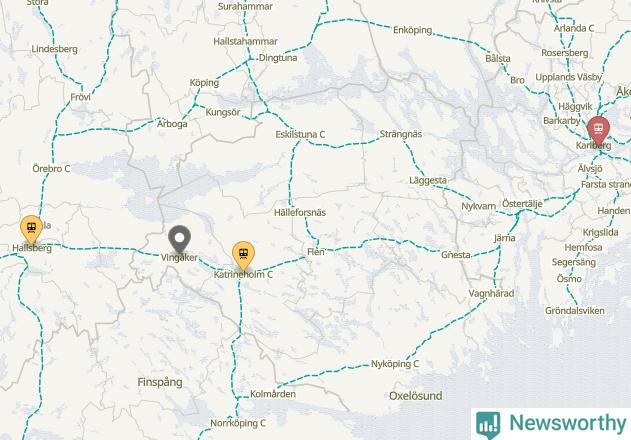Click the Newsworthy chart logo icon
The width and height of the screenshot is (631, 440).
click(x=488, y=424)
